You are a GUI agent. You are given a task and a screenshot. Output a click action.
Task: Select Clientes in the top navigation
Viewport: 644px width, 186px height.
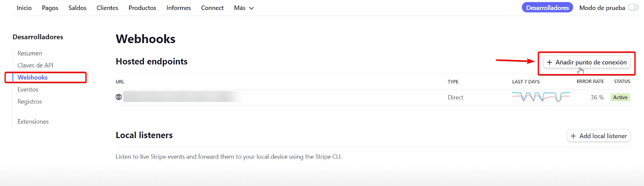107,8
